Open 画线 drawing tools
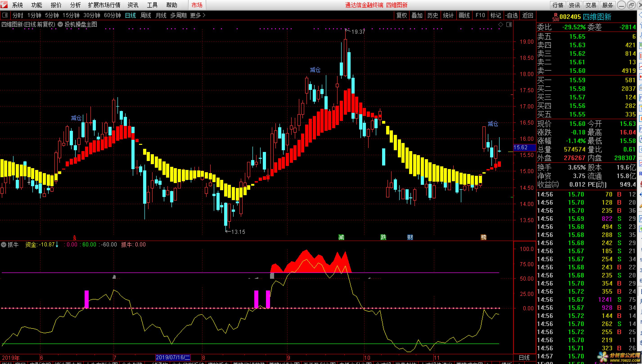The height and width of the screenshot is (364, 642). click(x=464, y=16)
